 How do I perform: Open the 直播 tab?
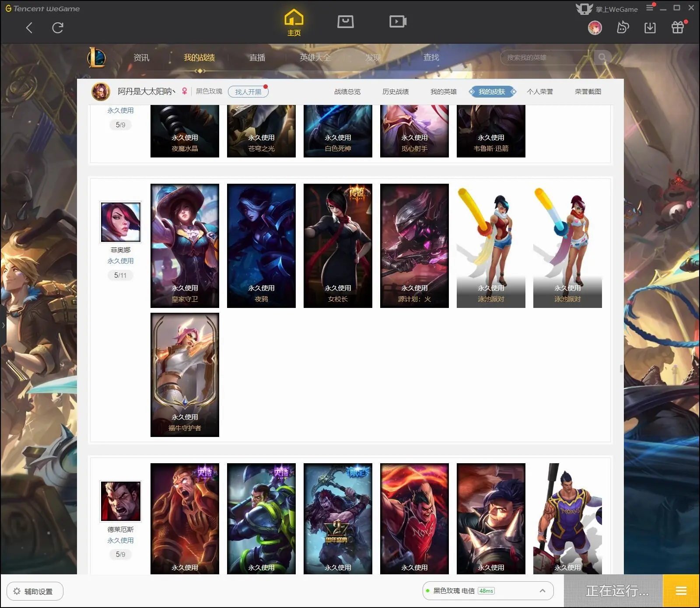(257, 57)
